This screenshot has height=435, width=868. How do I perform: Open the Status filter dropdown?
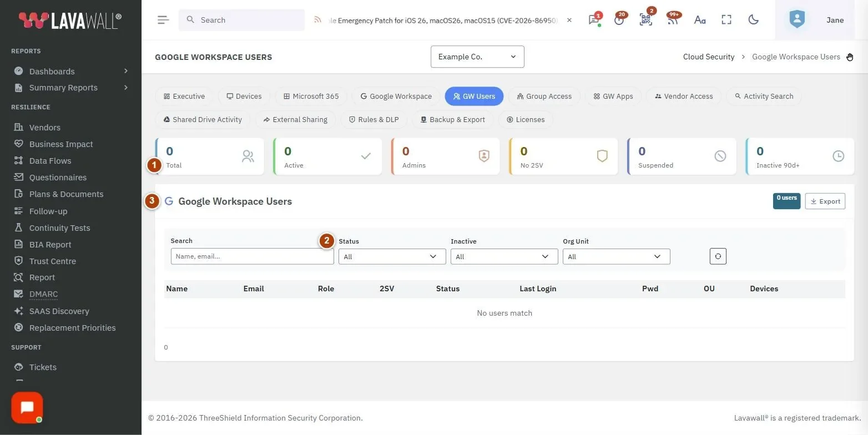[x=392, y=256]
